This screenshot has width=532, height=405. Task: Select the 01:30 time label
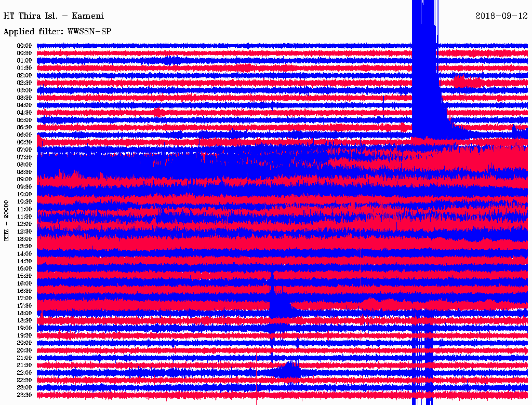pyautogui.click(x=24, y=68)
